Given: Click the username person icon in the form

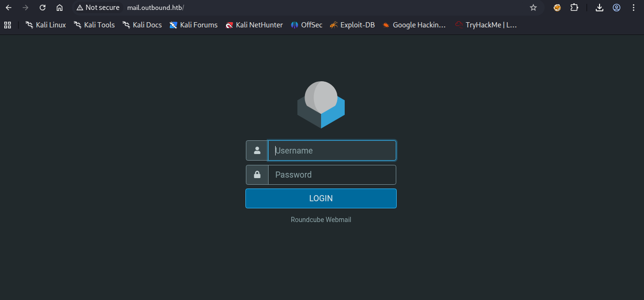Looking at the screenshot, I should point(257,150).
